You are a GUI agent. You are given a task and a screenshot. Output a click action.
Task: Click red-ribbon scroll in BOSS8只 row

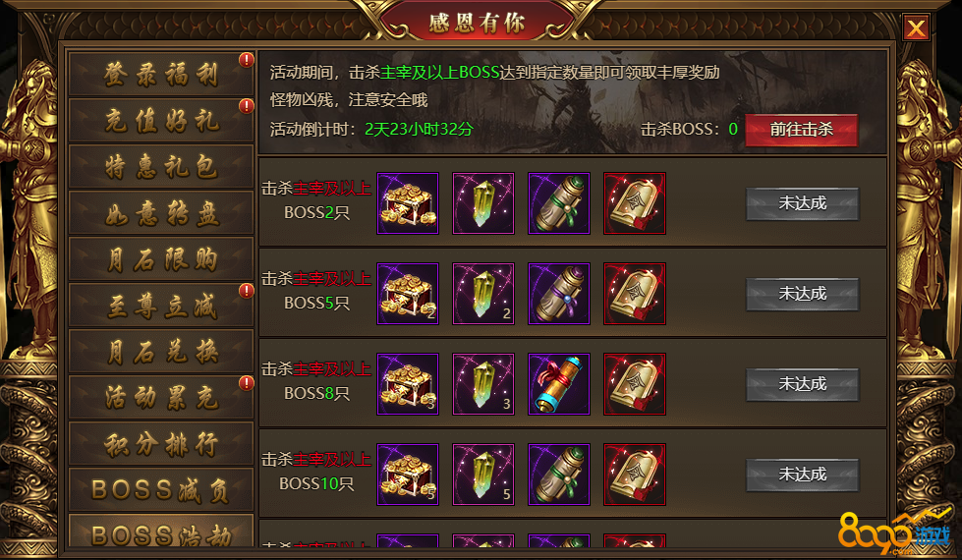tap(559, 384)
